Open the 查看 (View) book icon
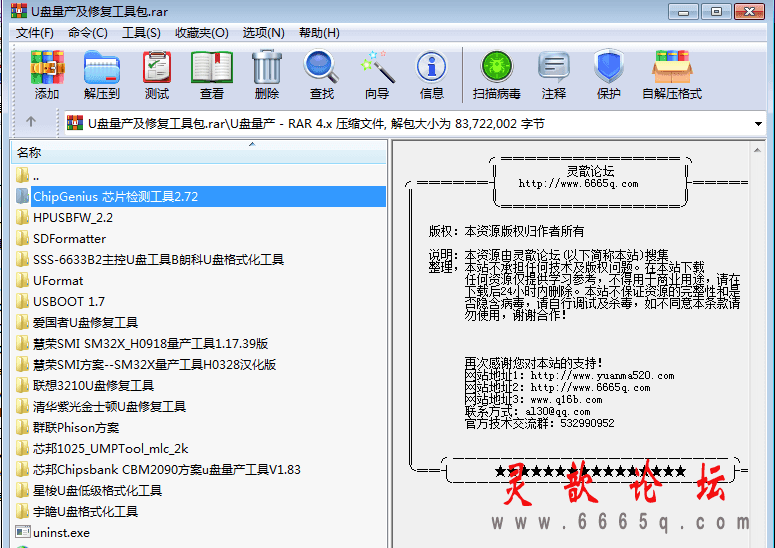This screenshot has height=548, width=775. point(212,67)
